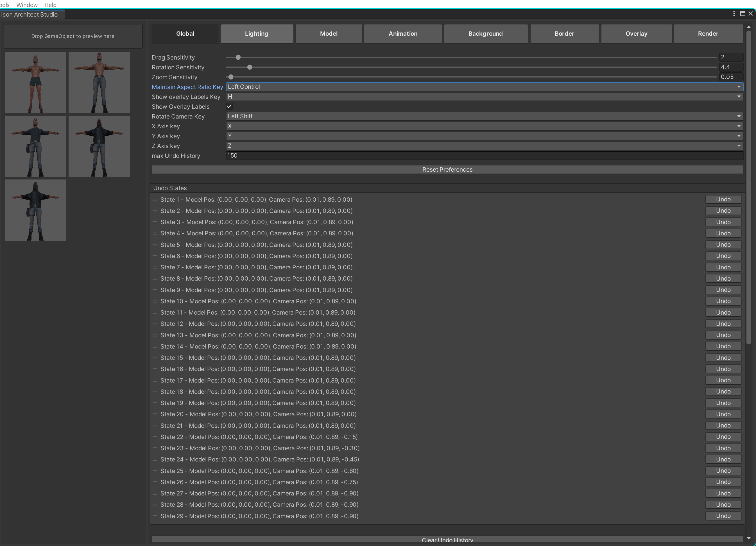The height and width of the screenshot is (546, 756).
Task: Click the max Undo History input field
Action: click(484, 156)
